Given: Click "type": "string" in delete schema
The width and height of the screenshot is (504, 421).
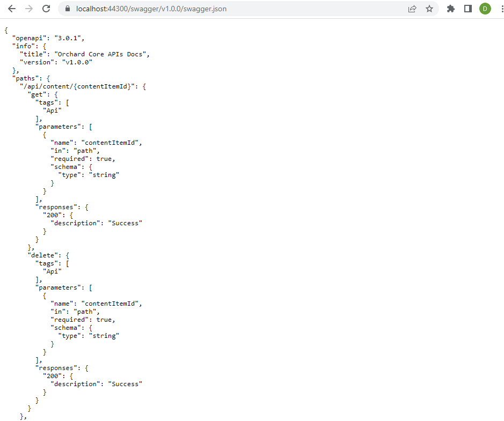Looking at the screenshot, I should (x=89, y=336).
